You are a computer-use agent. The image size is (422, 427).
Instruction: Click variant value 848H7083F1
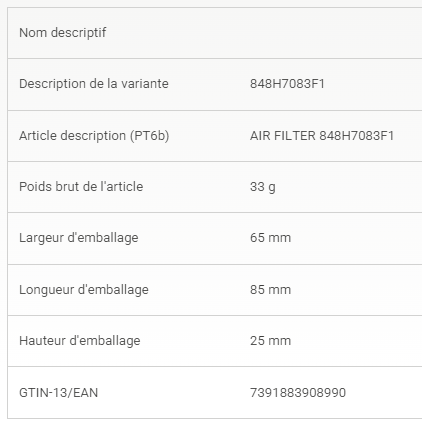tap(287, 84)
